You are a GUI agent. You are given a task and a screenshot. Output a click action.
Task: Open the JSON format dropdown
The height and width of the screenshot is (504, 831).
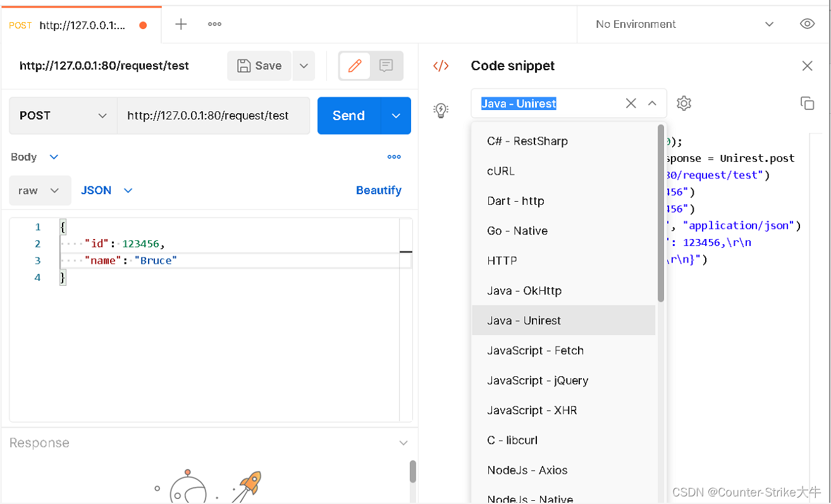pos(107,190)
